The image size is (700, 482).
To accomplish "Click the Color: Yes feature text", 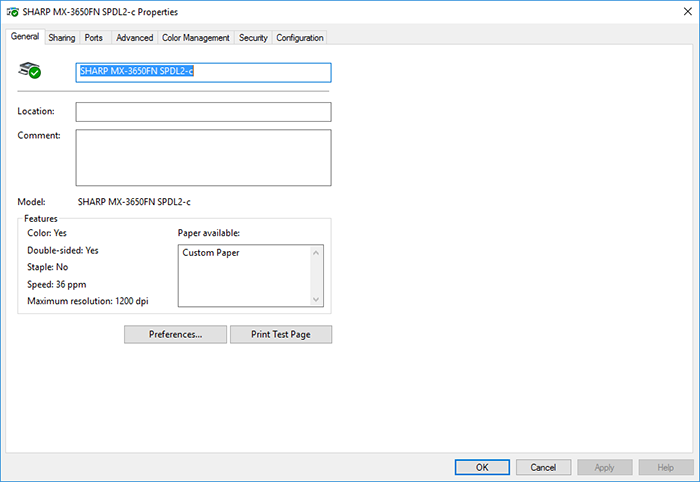I will click(47, 233).
